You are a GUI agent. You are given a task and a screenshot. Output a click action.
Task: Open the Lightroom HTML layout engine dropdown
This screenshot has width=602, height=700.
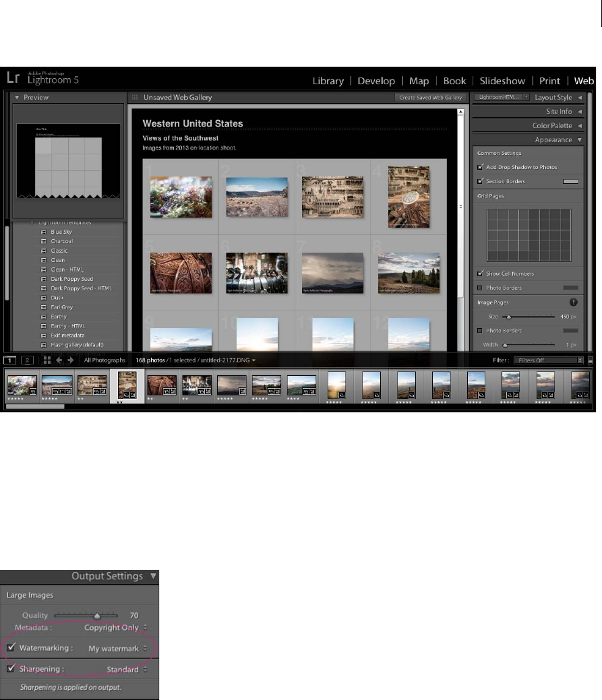click(502, 97)
